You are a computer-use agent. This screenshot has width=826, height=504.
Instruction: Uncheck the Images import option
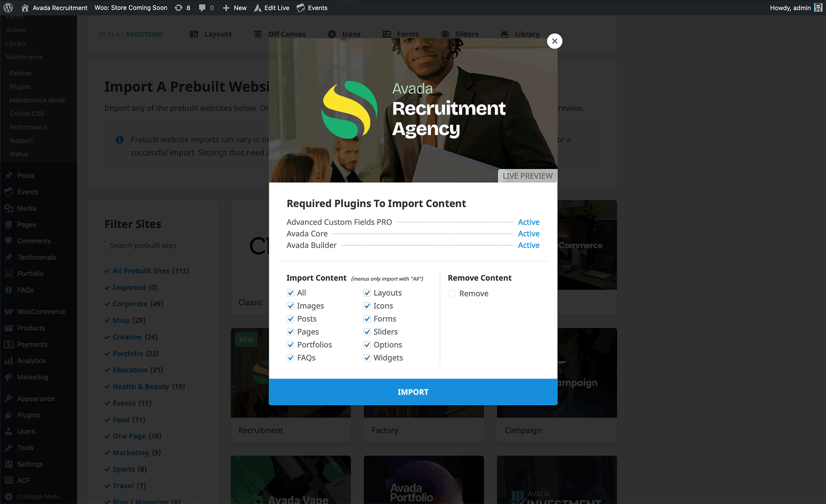coord(290,305)
